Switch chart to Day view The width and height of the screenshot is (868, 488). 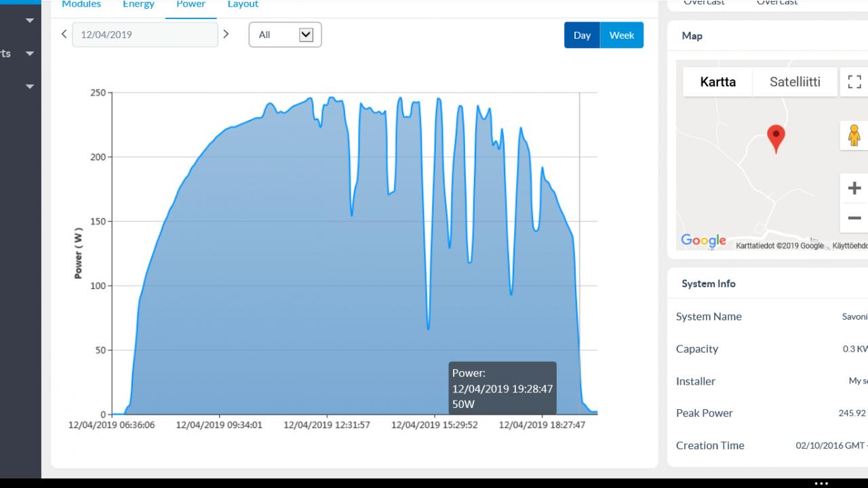pos(582,35)
